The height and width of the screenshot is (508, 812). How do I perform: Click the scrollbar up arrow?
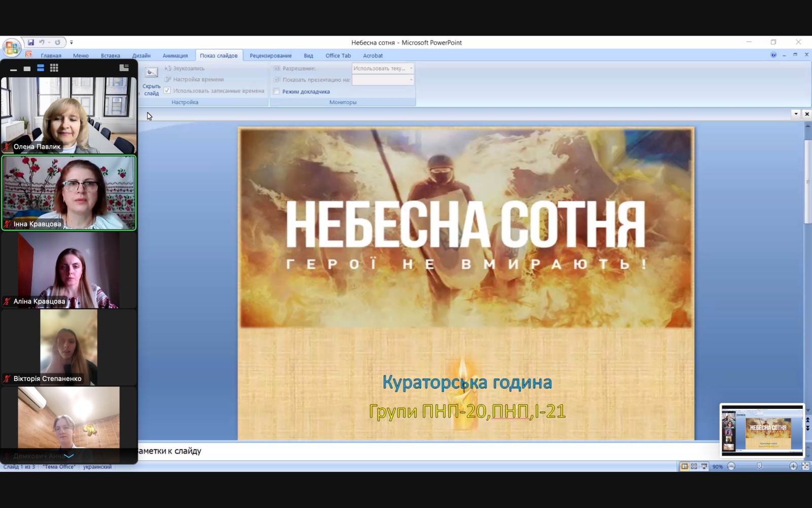coord(808,125)
